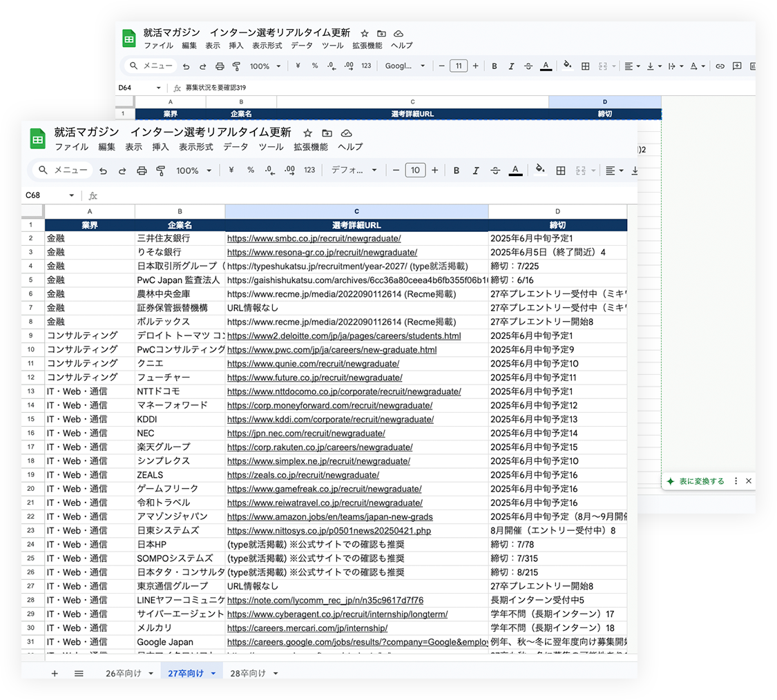Toggle bold in the back window toolbar
Screen dimensions: 777x700
[494, 66]
